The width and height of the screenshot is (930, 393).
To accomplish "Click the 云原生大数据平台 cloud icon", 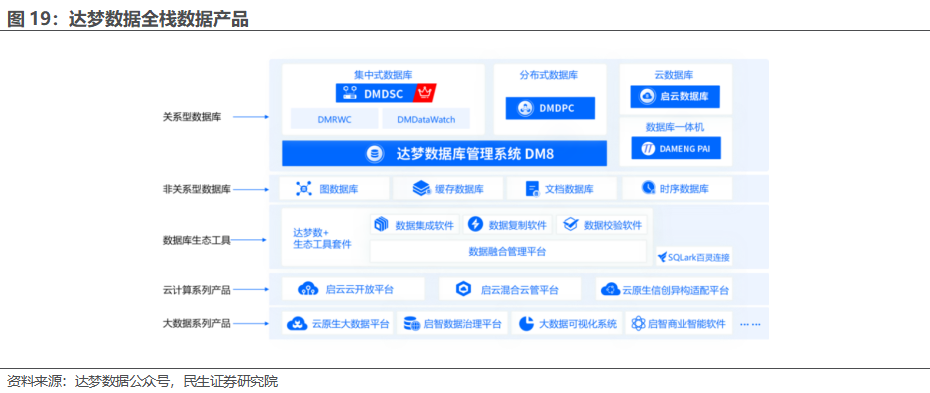I will (297, 324).
